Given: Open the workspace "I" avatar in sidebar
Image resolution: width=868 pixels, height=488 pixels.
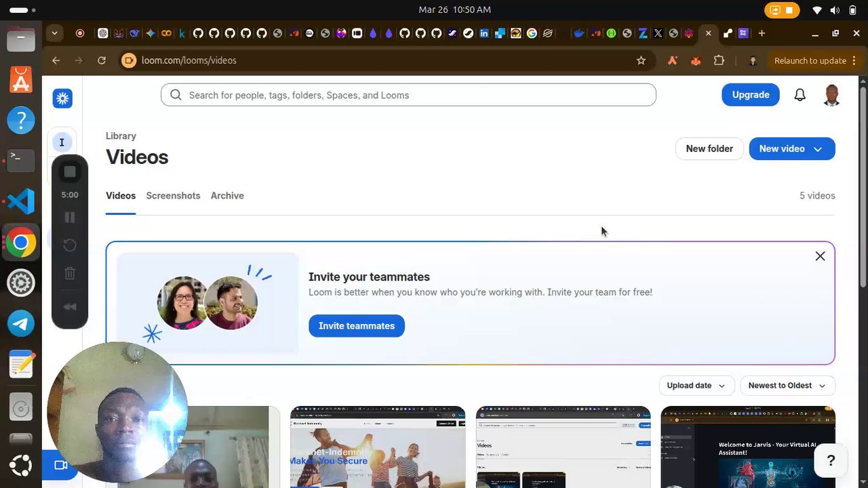Looking at the screenshot, I should (62, 142).
